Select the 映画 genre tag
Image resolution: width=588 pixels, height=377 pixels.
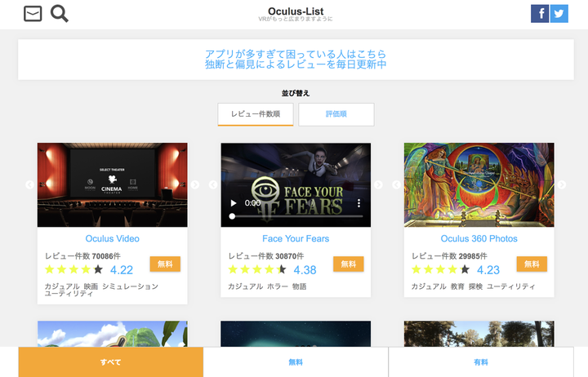pyautogui.click(x=91, y=286)
